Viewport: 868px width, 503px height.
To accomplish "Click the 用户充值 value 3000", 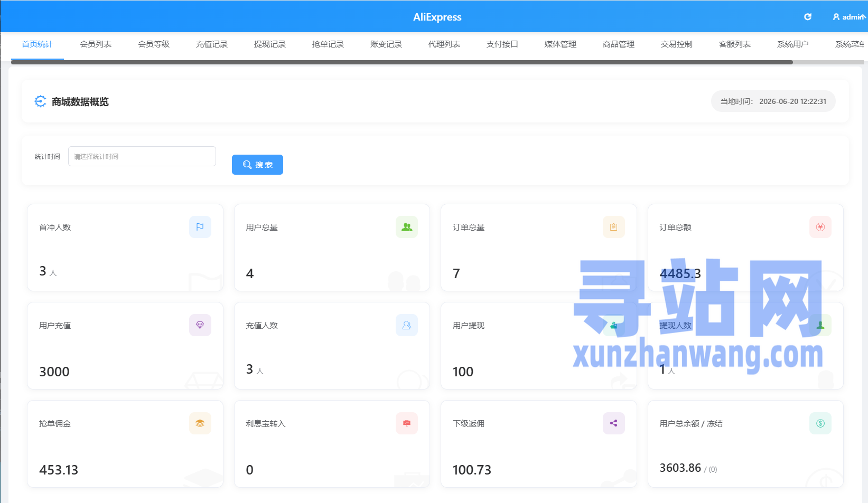I will [54, 372].
